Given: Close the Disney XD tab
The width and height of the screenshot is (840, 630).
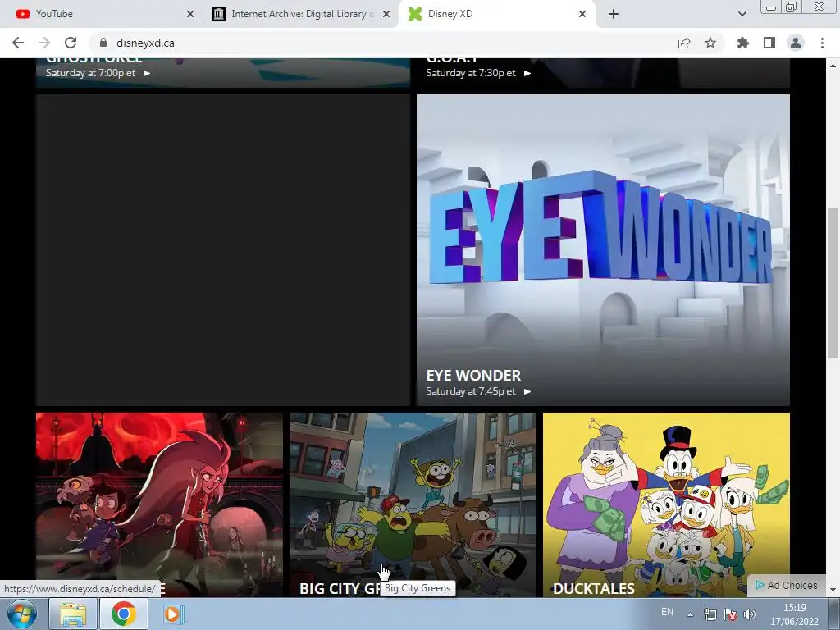Looking at the screenshot, I should click(x=582, y=14).
